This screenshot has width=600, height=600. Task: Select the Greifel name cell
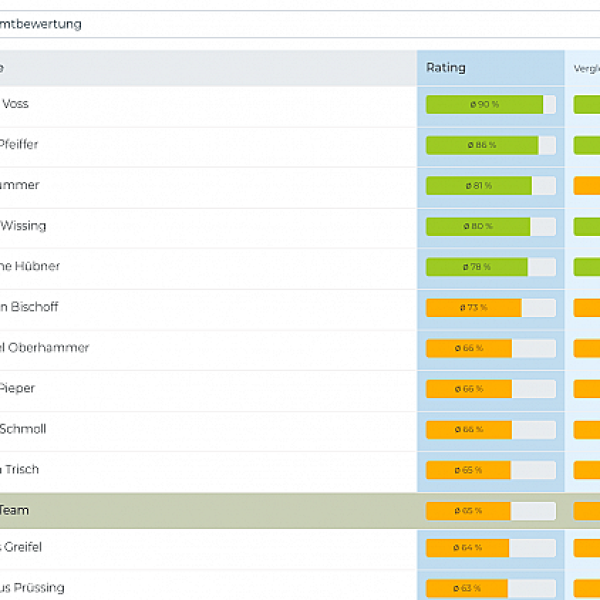(x=208, y=549)
